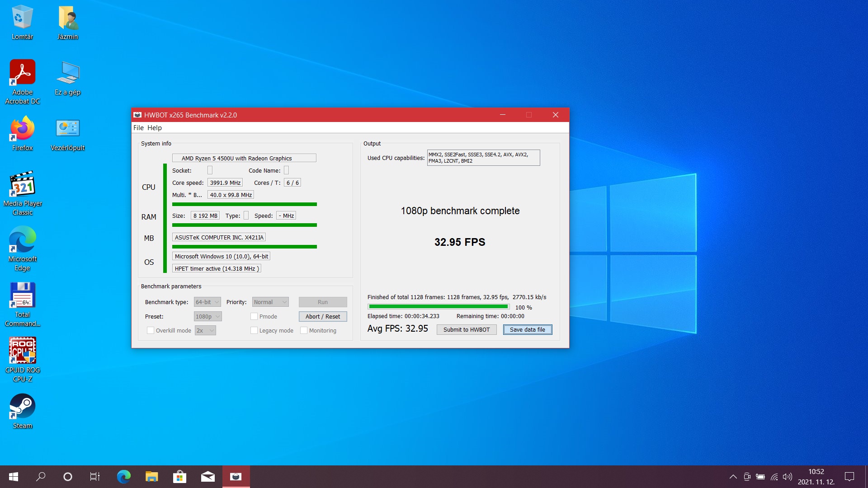Enable the Legacy mode checkbox
The width and height of the screenshot is (868, 488).
pos(254,330)
